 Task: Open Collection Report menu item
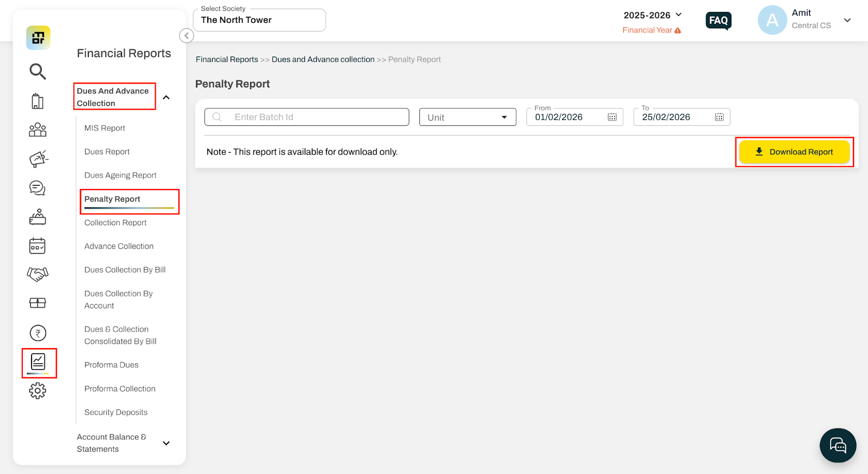(116, 223)
